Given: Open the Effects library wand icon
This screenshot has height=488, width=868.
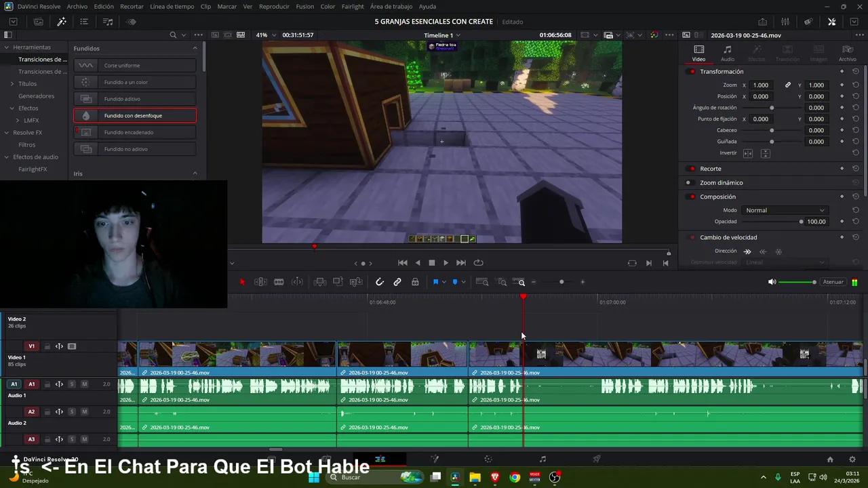Looking at the screenshot, I should point(62,22).
